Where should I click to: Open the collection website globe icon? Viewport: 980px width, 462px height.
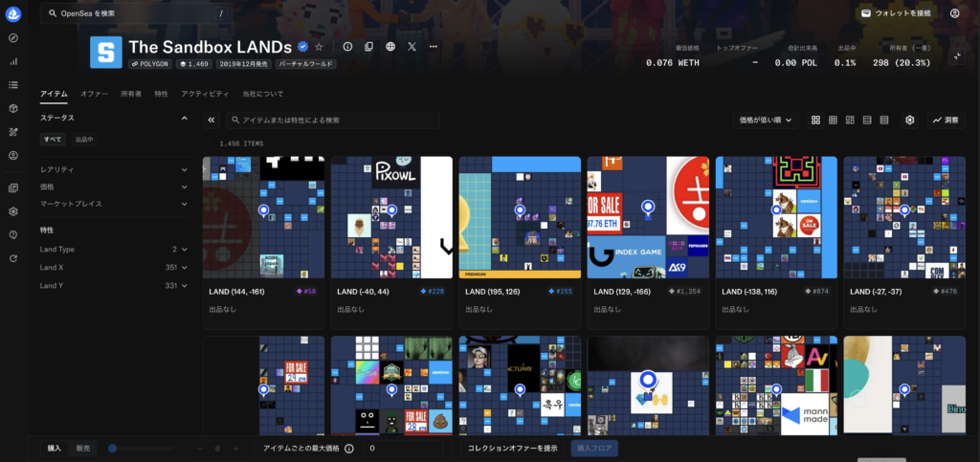tap(390, 47)
